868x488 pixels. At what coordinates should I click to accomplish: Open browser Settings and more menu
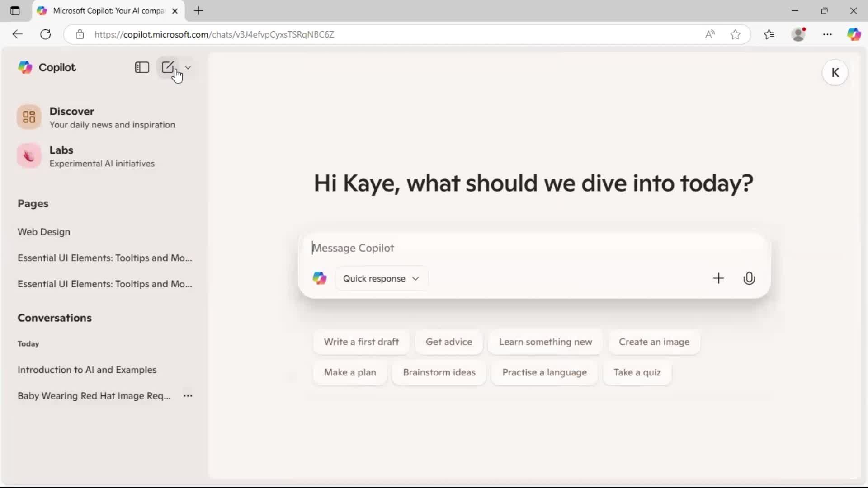click(827, 34)
